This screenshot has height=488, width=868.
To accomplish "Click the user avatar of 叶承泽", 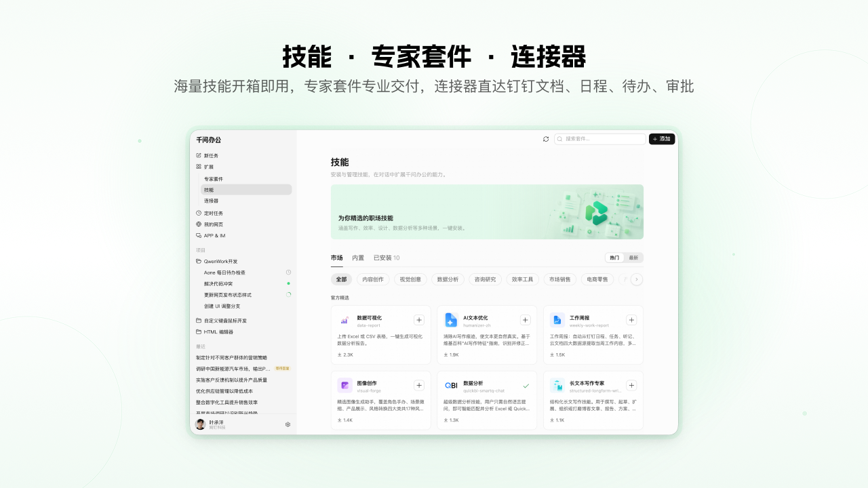I will click(x=200, y=424).
